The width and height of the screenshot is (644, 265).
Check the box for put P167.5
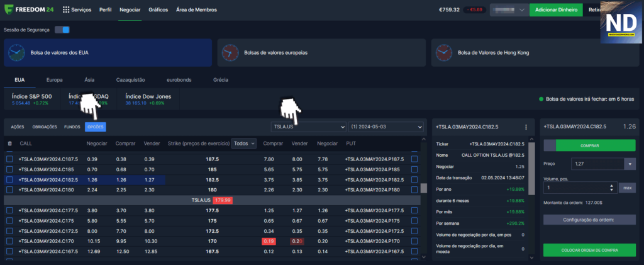pos(414,251)
